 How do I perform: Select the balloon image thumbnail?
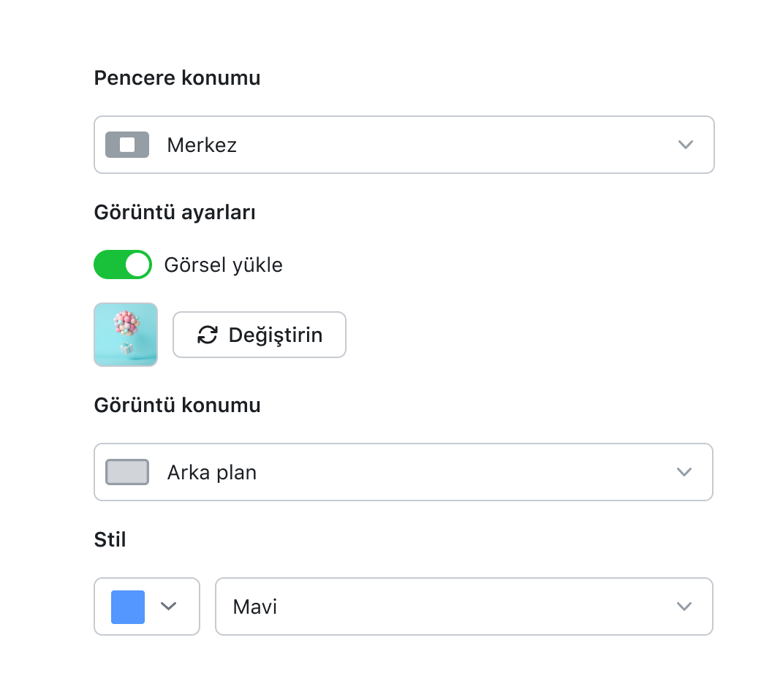coord(126,335)
